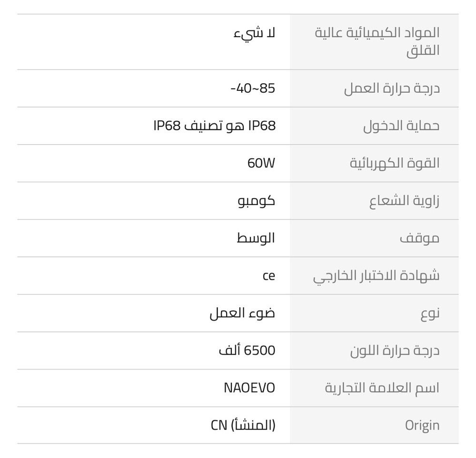Click the 'Origin' row label
Screen dimensions: 476x458
click(422, 426)
